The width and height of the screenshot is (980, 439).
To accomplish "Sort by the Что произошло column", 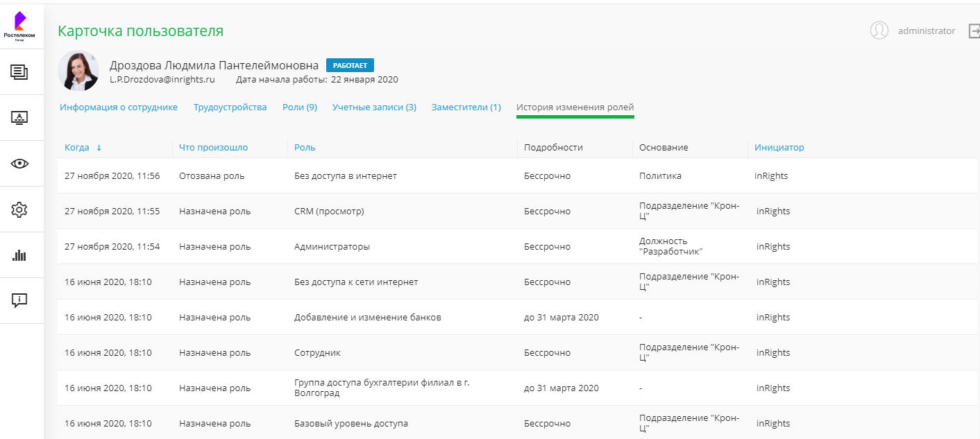I will [213, 148].
